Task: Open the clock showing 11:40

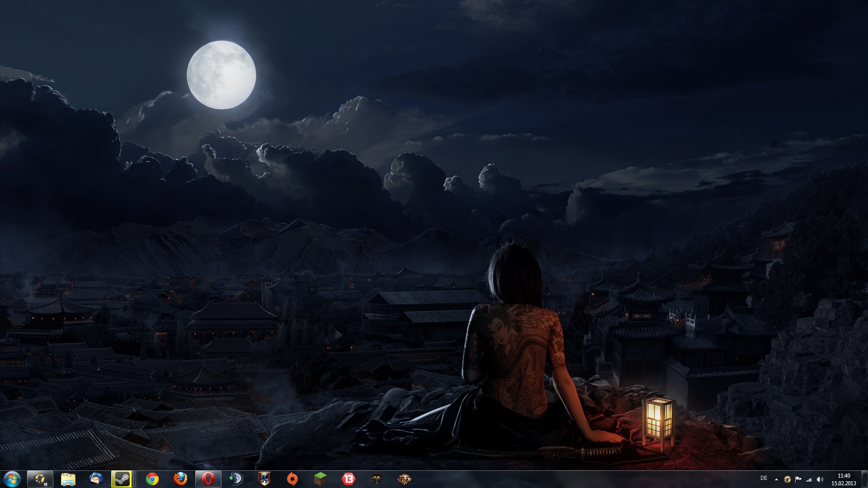Action: coord(844,479)
